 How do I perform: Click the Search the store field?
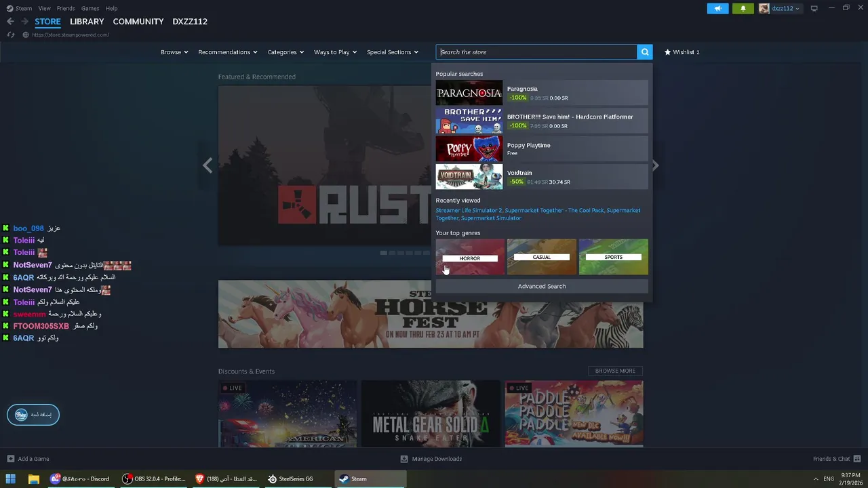pyautogui.click(x=536, y=52)
